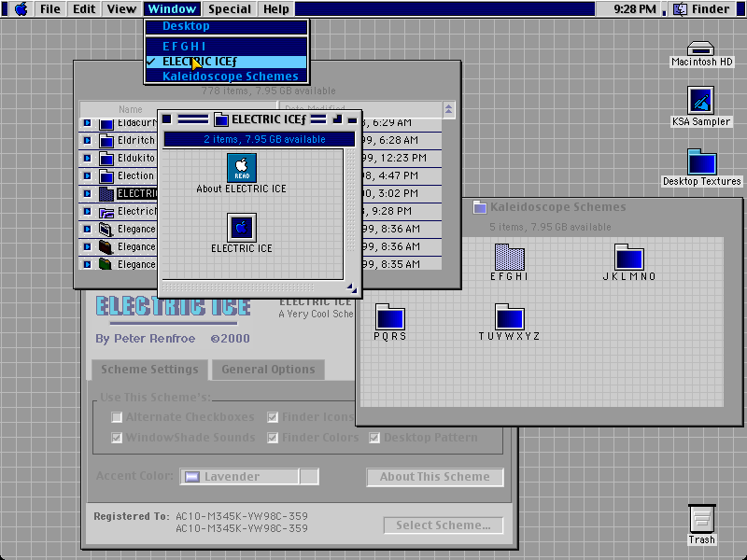Choose E F G H I in Window menu
The image size is (747, 560).
pos(227,46)
